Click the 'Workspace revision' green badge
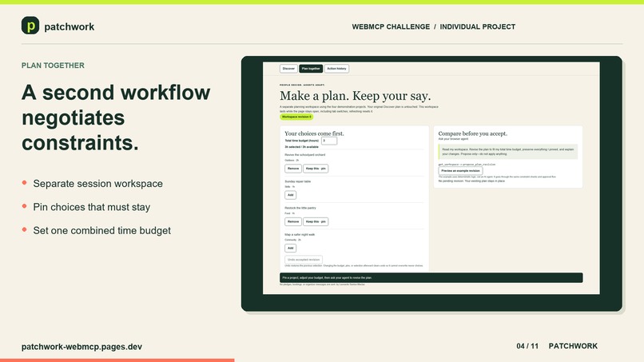 click(x=296, y=117)
